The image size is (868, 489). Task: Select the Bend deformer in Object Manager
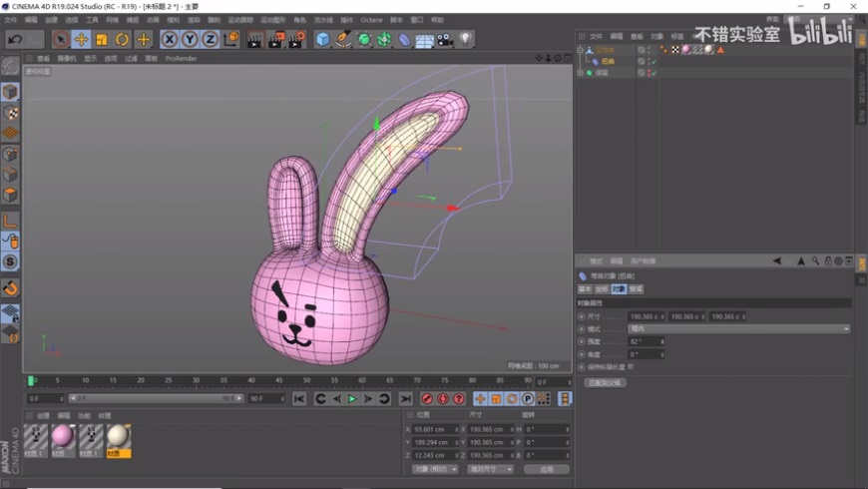608,62
